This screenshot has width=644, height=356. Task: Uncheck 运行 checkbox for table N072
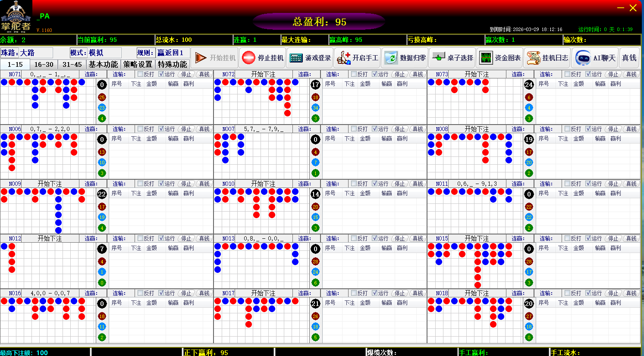(x=374, y=74)
